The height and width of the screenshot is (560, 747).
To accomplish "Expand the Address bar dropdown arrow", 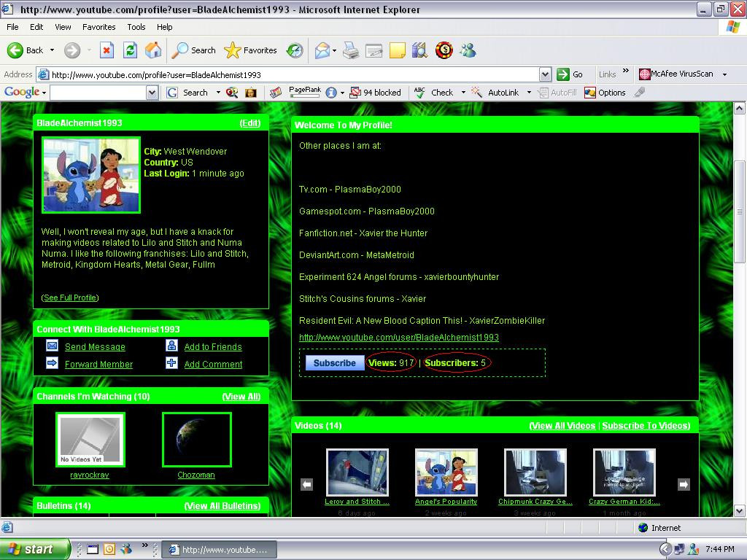I will point(546,74).
